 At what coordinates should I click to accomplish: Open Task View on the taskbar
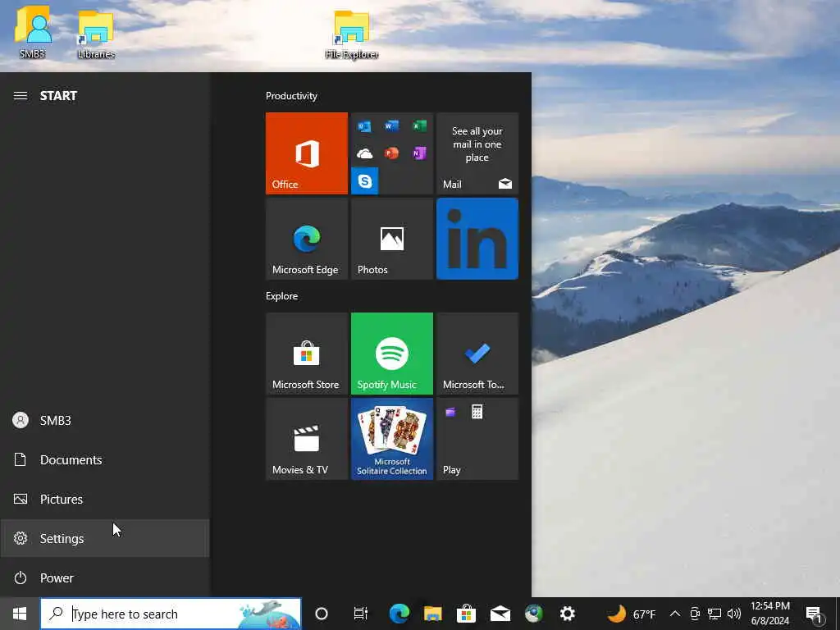click(361, 614)
